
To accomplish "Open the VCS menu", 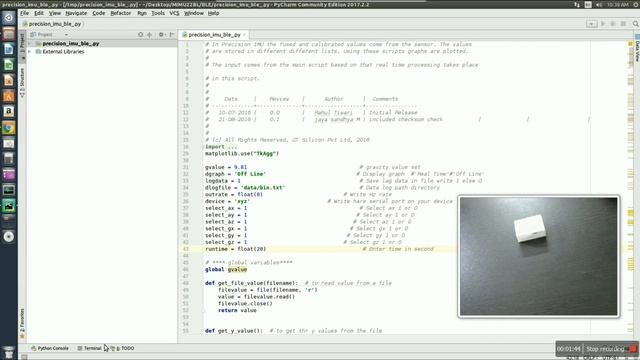I will 174,13.
